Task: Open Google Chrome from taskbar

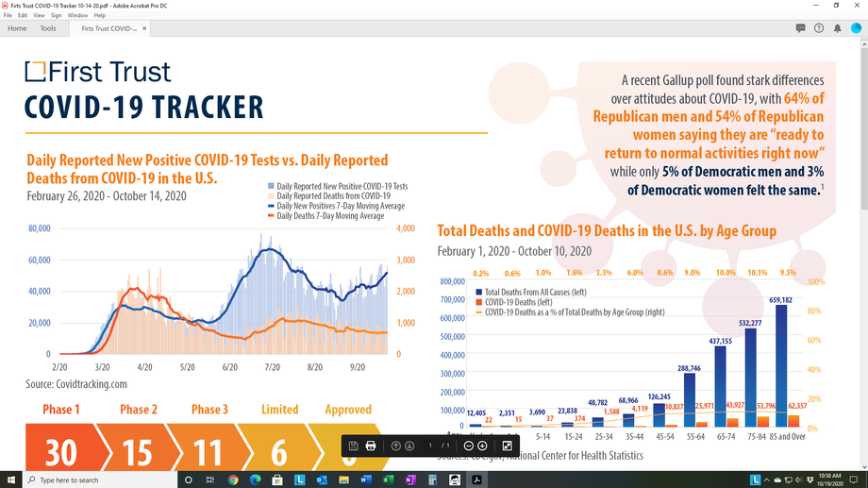Action: (x=233, y=480)
